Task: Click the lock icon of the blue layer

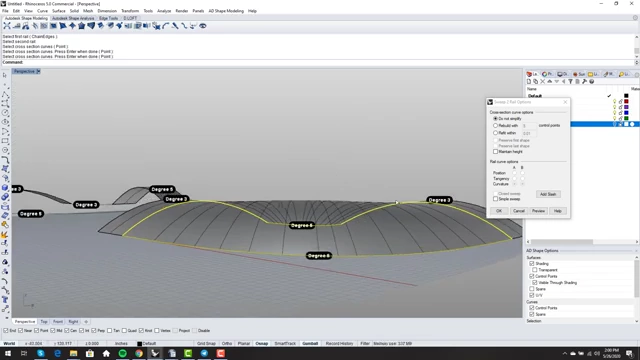Action: click(x=620, y=113)
